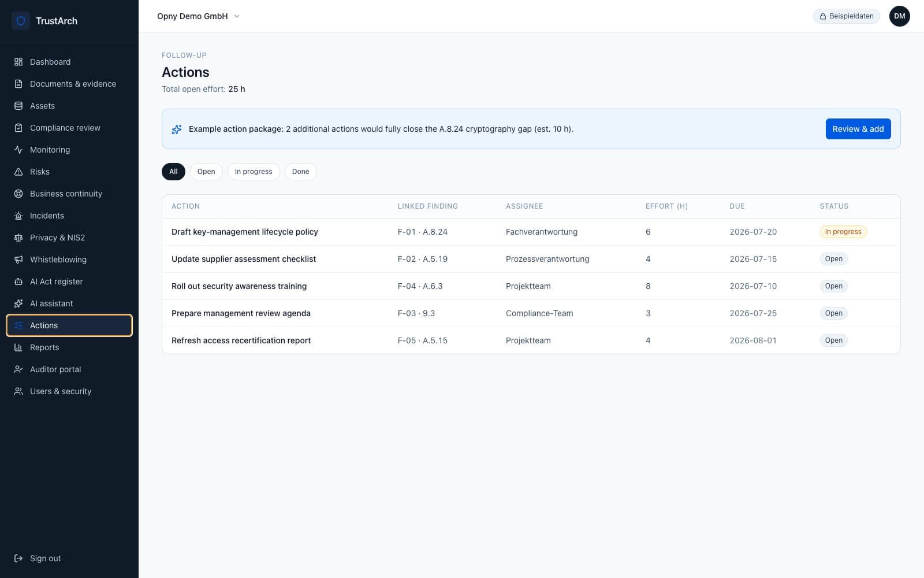Select the All filter tab
The image size is (924, 578).
pos(173,172)
